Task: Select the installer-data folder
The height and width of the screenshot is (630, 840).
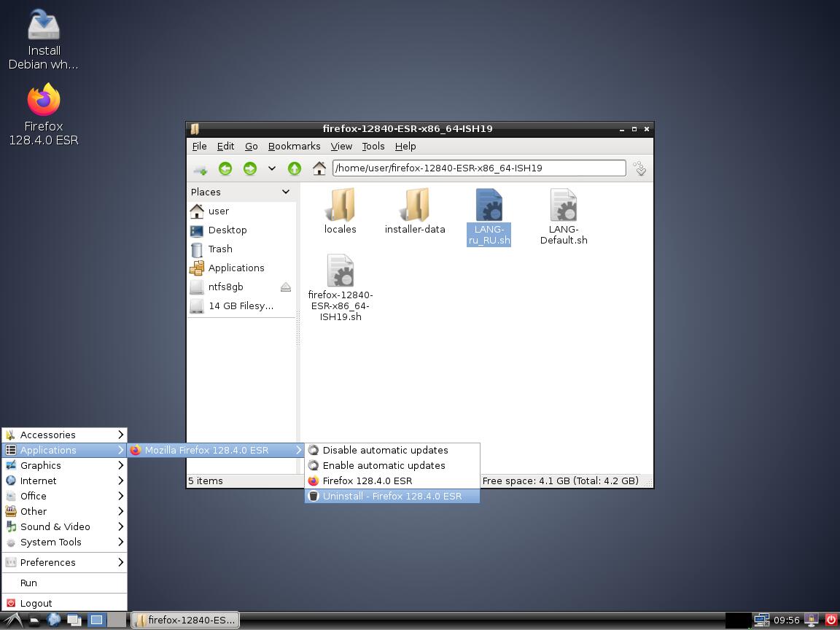Action: click(x=415, y=211)
